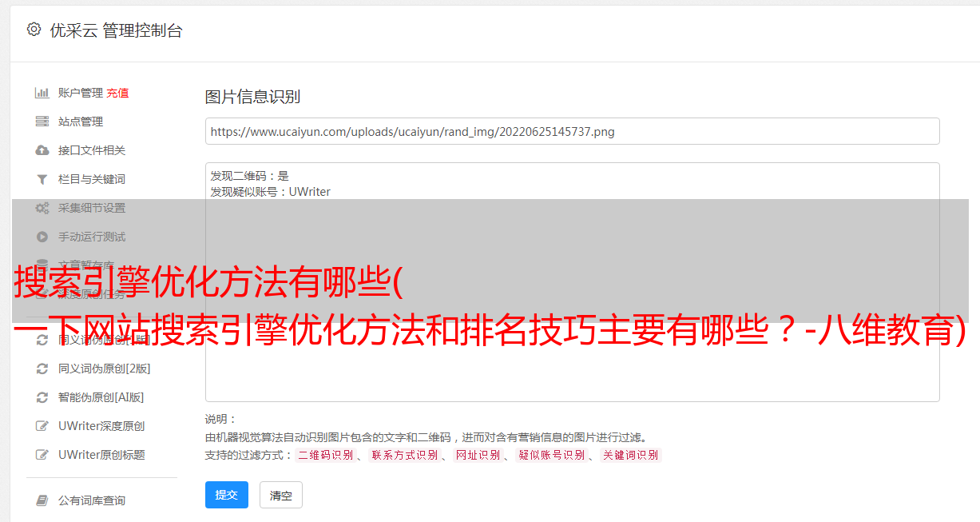Select the 栏目与关键词 sidebar label
The height and width of the screenshot is (522, 980).
(x=92, y=179)
